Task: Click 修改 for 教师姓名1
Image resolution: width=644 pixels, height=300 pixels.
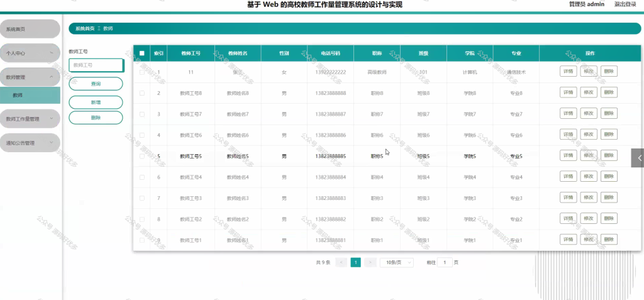Action: pos(589,239)
